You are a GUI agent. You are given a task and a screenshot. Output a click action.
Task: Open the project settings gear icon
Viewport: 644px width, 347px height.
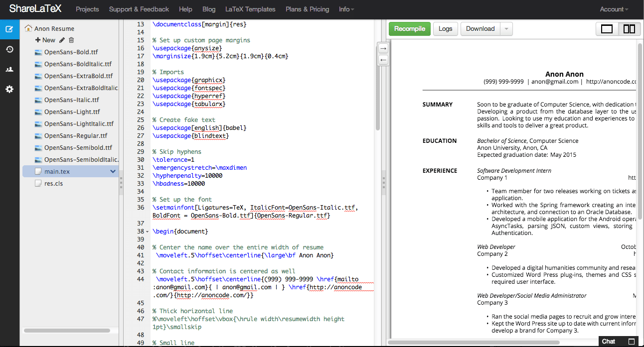(9, 89)
